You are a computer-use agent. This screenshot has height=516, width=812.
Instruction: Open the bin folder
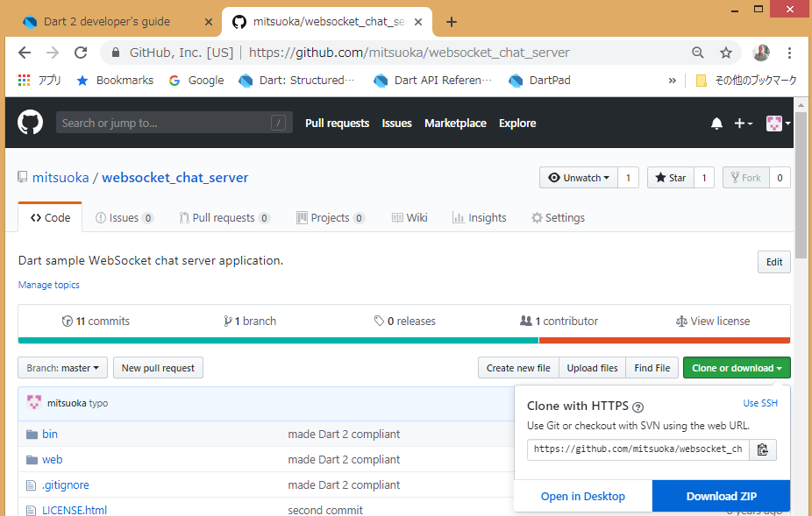pyautogui.click(x=50, y=434)
